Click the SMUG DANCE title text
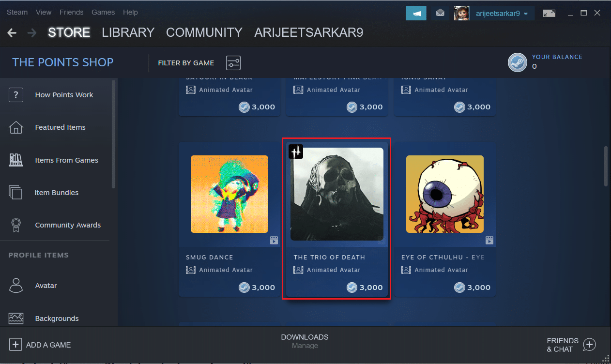 tap(210, 258)
